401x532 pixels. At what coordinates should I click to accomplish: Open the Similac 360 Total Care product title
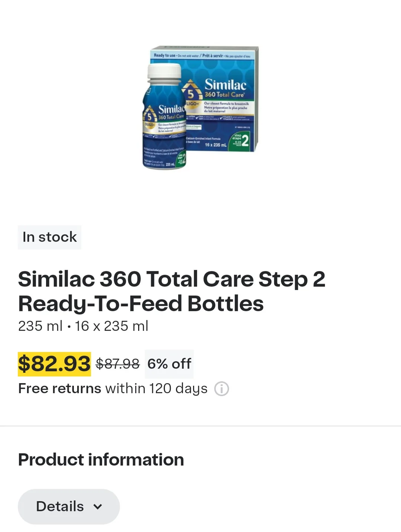click(172, 279)
